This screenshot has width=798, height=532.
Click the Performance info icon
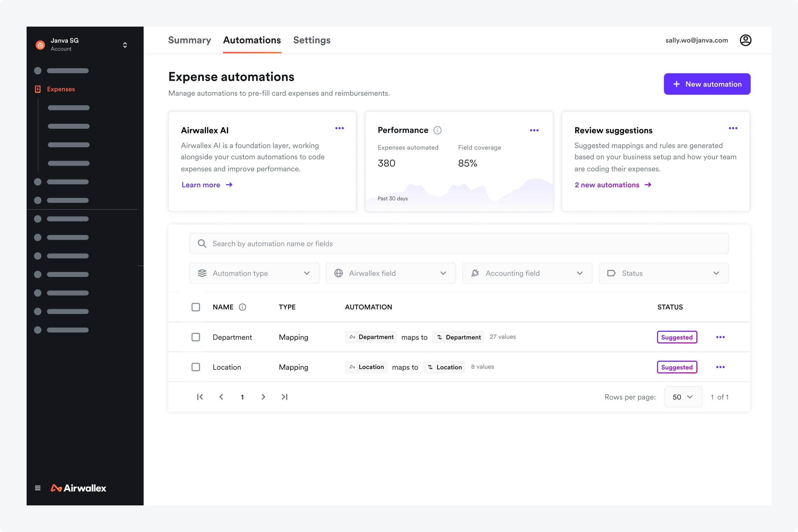coord(437,130)
